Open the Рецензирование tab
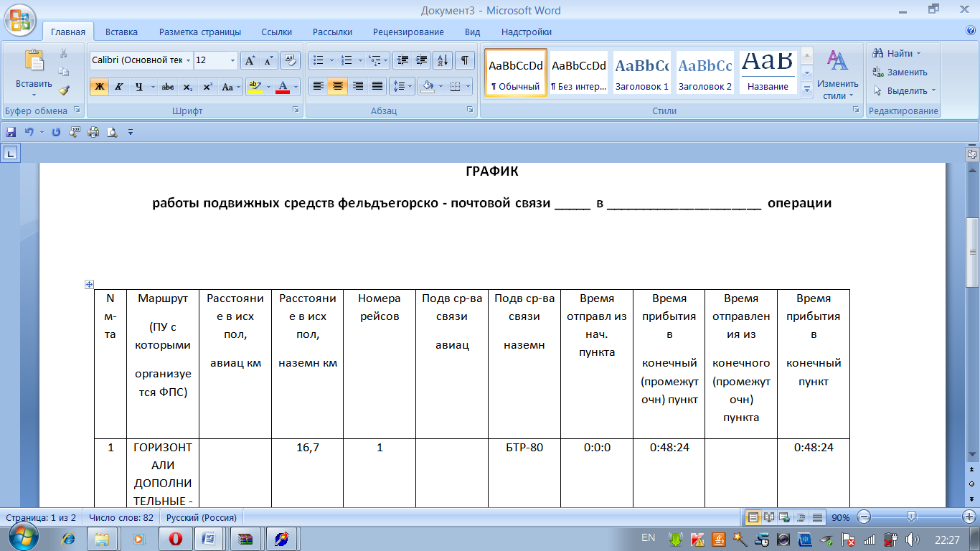This screenshot has width=980, height=551. point(408,32)
